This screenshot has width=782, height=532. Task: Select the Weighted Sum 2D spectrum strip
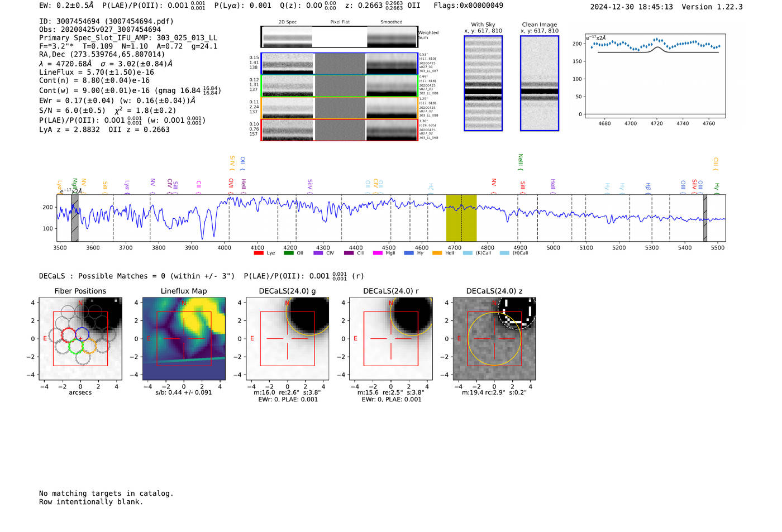click(x=339, y=37)
